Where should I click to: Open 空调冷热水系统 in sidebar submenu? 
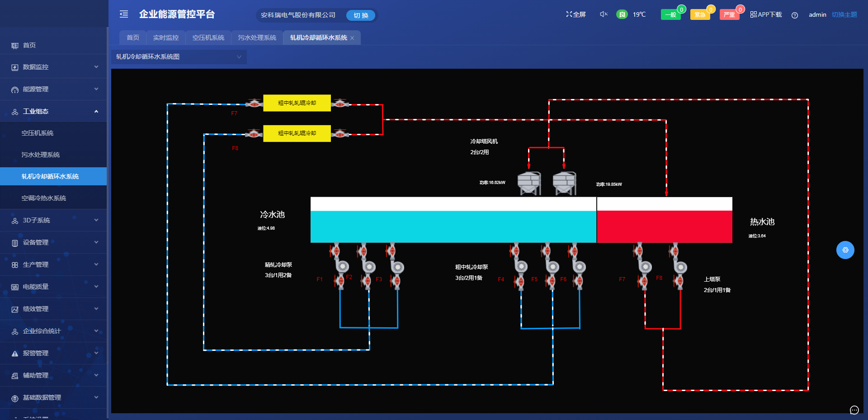click(53, 198)
